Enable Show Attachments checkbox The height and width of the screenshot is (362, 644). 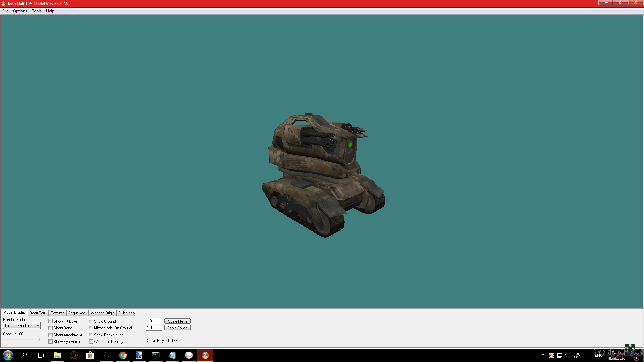pyautogui.click(x=51, y=335)
